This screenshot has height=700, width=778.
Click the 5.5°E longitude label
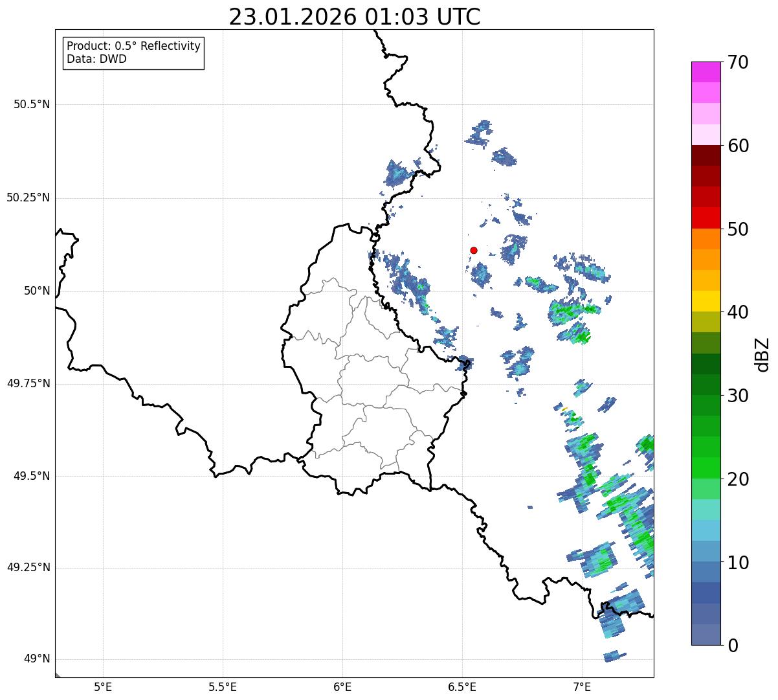tap(223, 686)
